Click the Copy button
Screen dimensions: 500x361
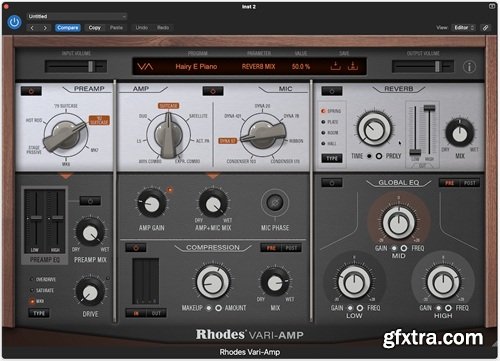click(x=95, y=28)
